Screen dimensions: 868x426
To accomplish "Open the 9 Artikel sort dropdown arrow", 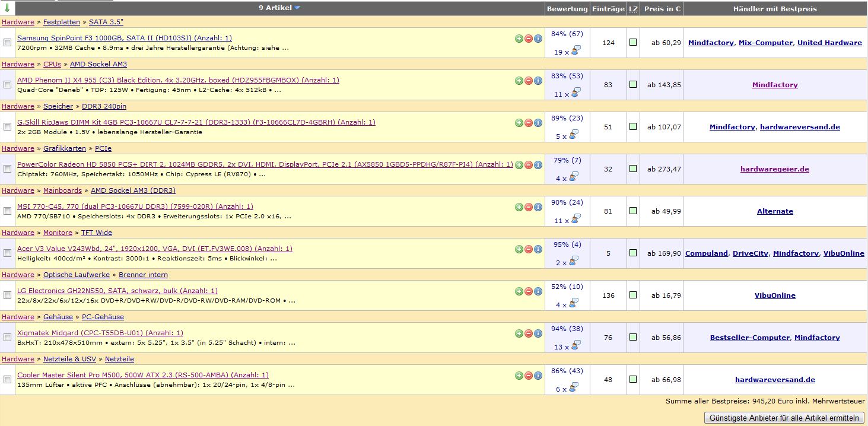I will pos(297,8).
